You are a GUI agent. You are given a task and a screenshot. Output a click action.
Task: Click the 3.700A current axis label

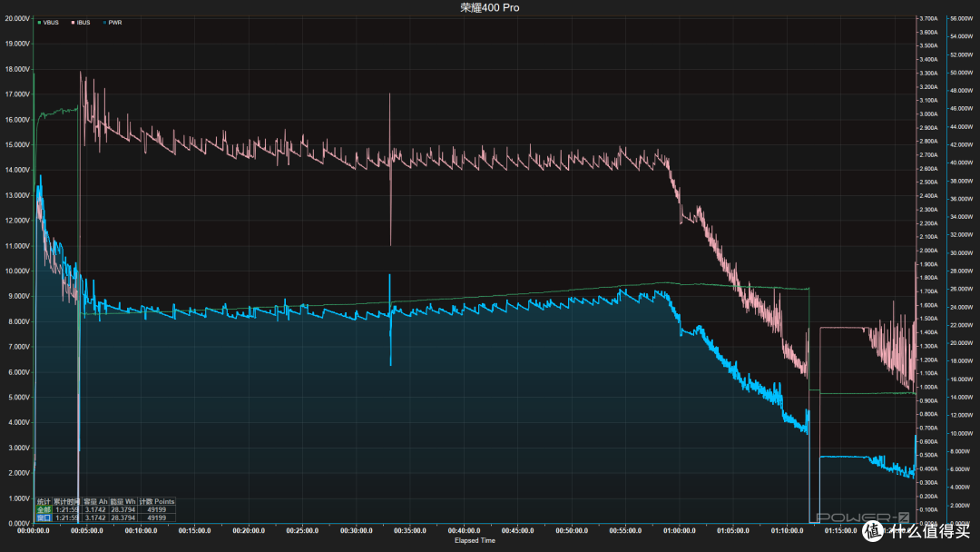point(929,19)
